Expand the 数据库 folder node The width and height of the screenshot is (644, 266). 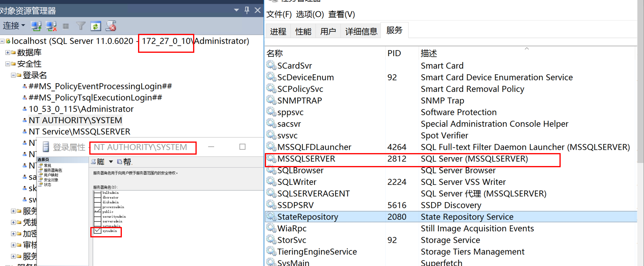(7, 52)
